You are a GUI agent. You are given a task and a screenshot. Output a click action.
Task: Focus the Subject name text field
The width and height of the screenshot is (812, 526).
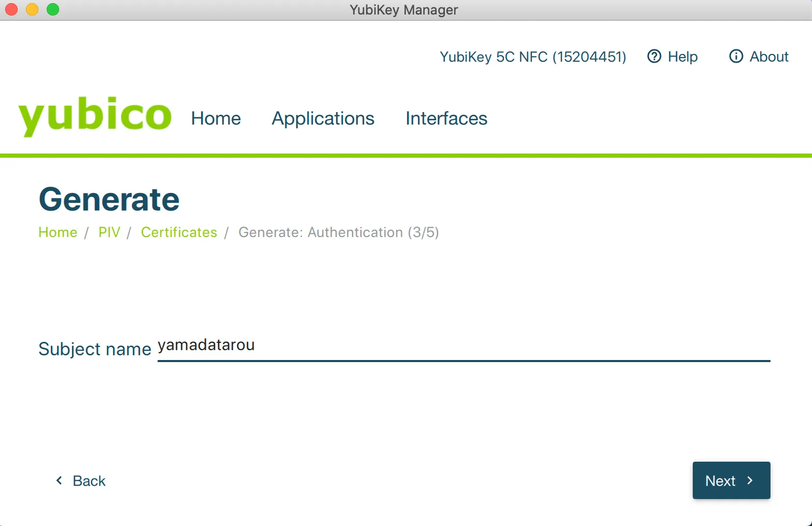463,346
